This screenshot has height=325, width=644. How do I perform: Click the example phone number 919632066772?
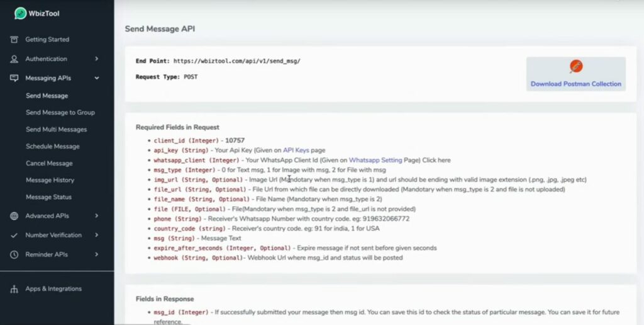[386, 219]
